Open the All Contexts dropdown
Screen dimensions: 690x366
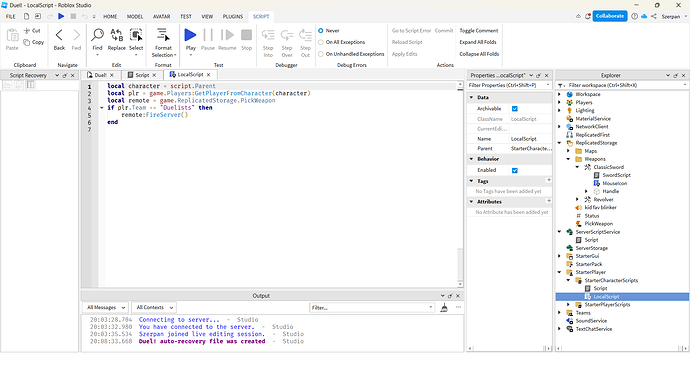pos(154,307)
